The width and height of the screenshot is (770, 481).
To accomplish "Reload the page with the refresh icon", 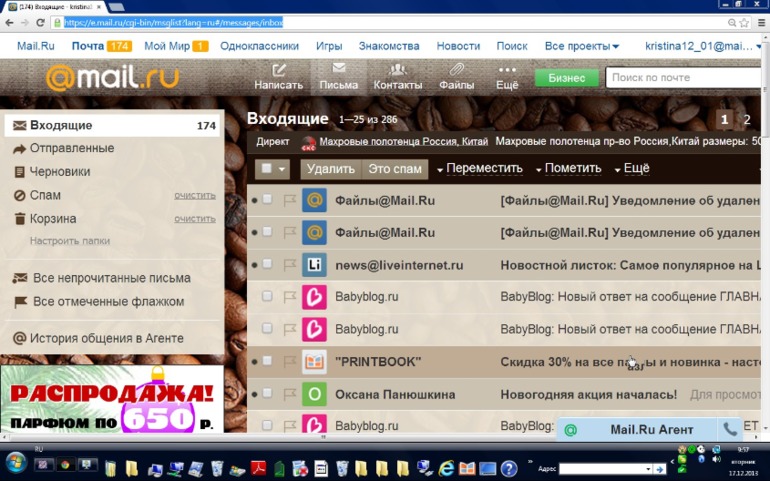I will [x=41, y=23].
